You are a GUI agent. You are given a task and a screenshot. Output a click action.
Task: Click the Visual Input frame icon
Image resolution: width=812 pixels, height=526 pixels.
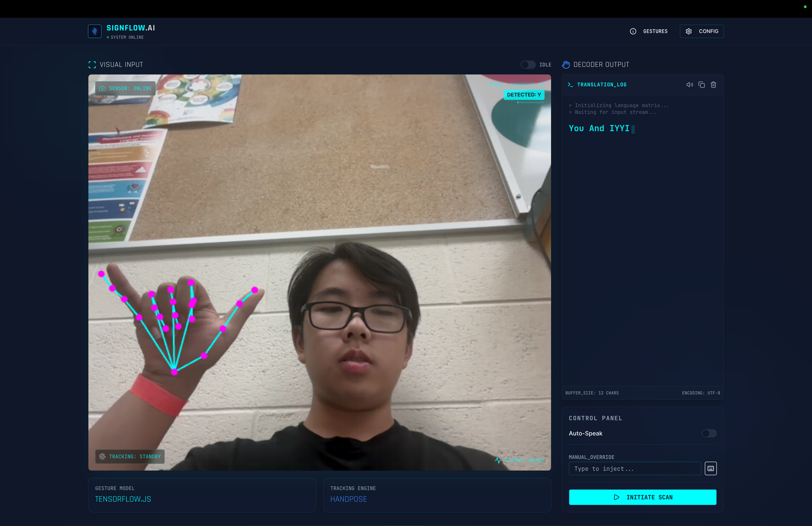click(x=92, y=65)
